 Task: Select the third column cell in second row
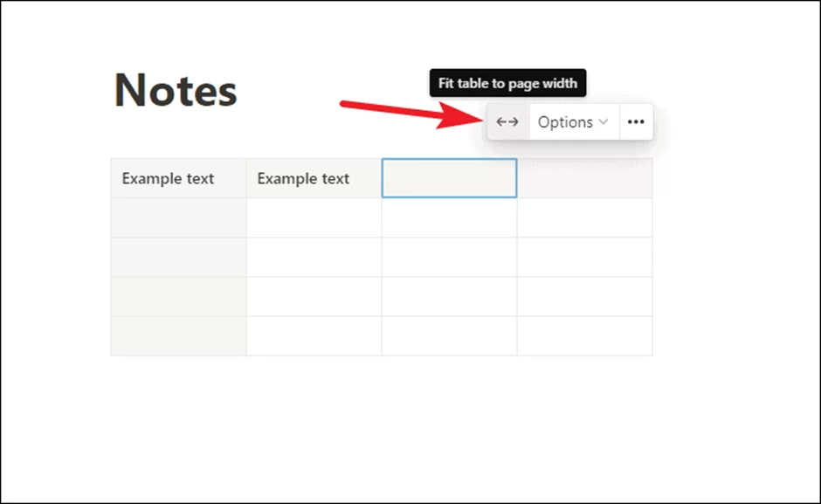click(x=449, y=217)
